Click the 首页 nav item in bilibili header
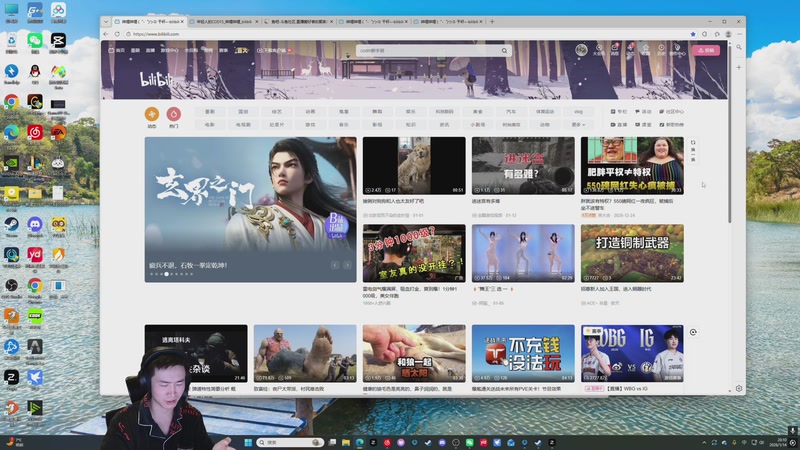The width and height of the screenshot is (800, 450). (117, 51)
